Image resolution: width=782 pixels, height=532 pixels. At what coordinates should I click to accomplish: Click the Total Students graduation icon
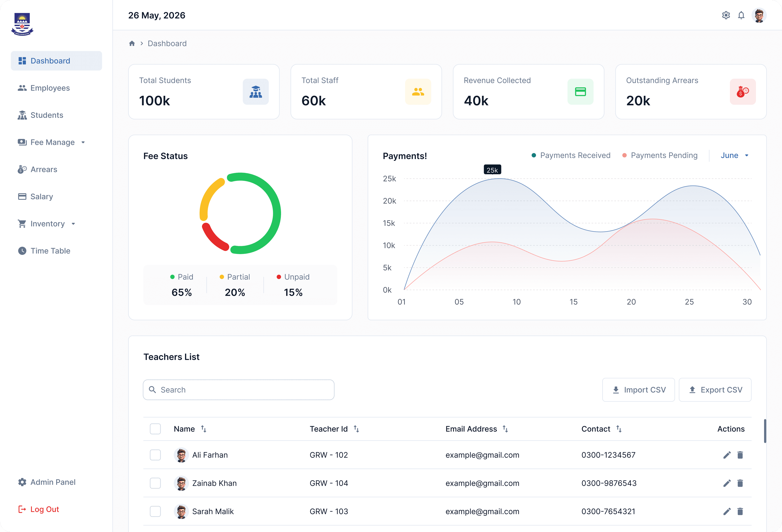tap(256, 92)
